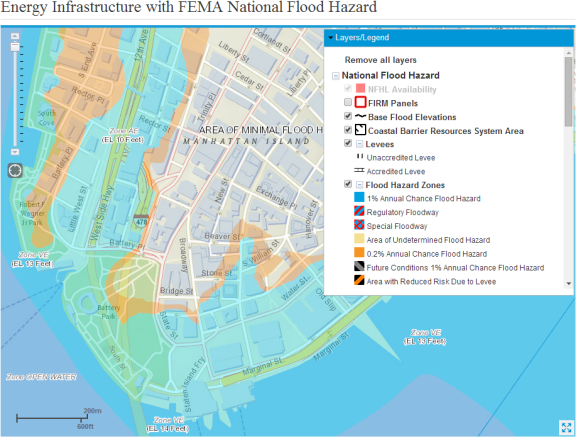The width and height of the screenshot is (576, 437).
Task: Click the Base Flood Elevations line icon
Action: [x=360, y=116]
